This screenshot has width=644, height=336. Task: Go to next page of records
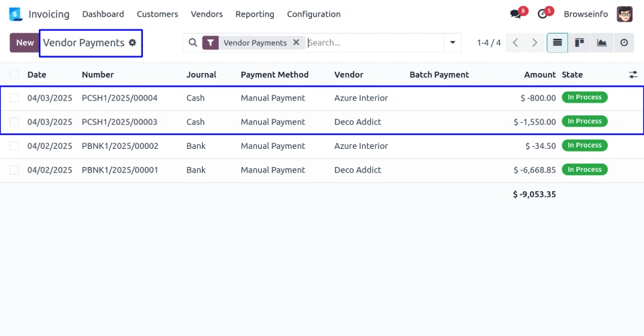point(535,43)
